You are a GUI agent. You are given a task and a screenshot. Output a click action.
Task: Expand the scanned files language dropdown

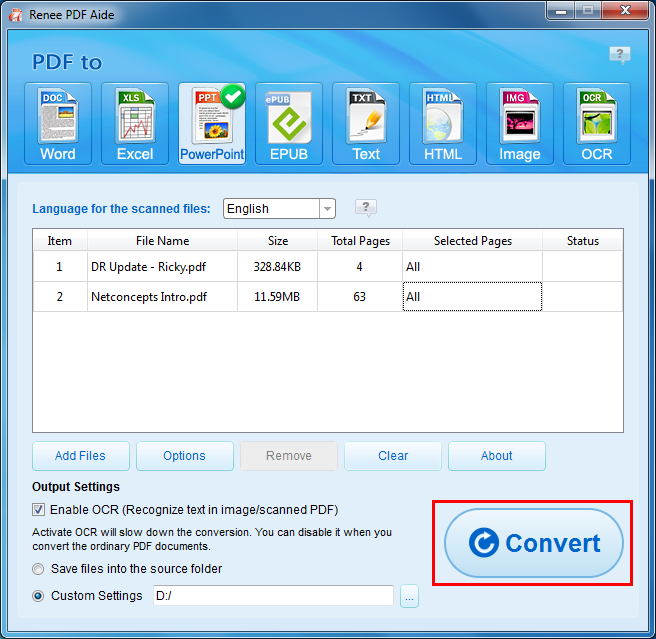click(x=327, y=209)
